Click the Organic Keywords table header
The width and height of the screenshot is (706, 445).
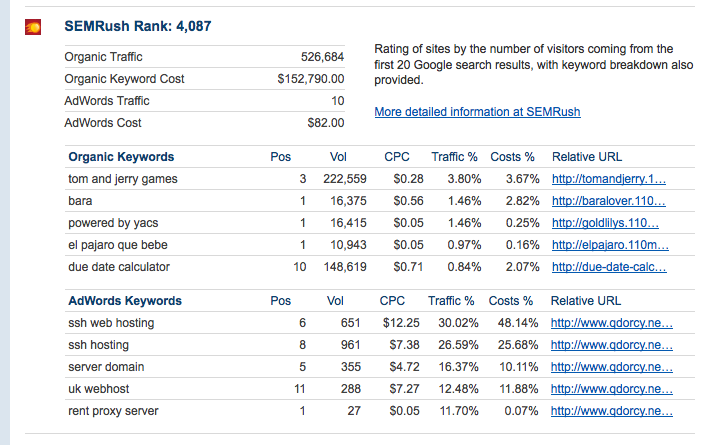pos(121,157)
